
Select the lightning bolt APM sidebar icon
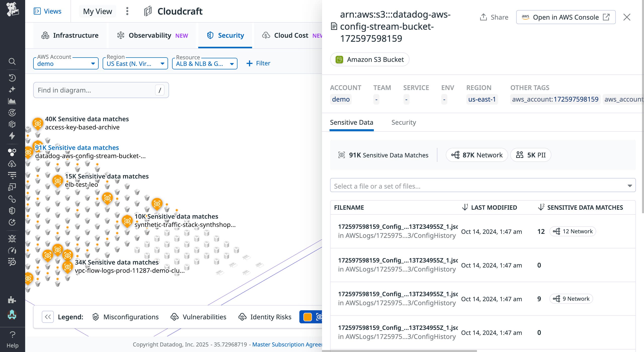pos(12,136)
